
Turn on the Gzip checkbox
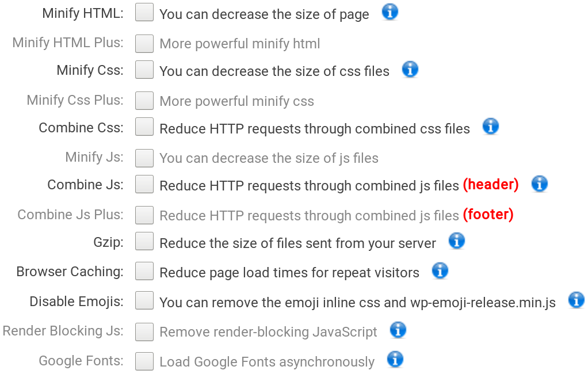coord(144,241)
